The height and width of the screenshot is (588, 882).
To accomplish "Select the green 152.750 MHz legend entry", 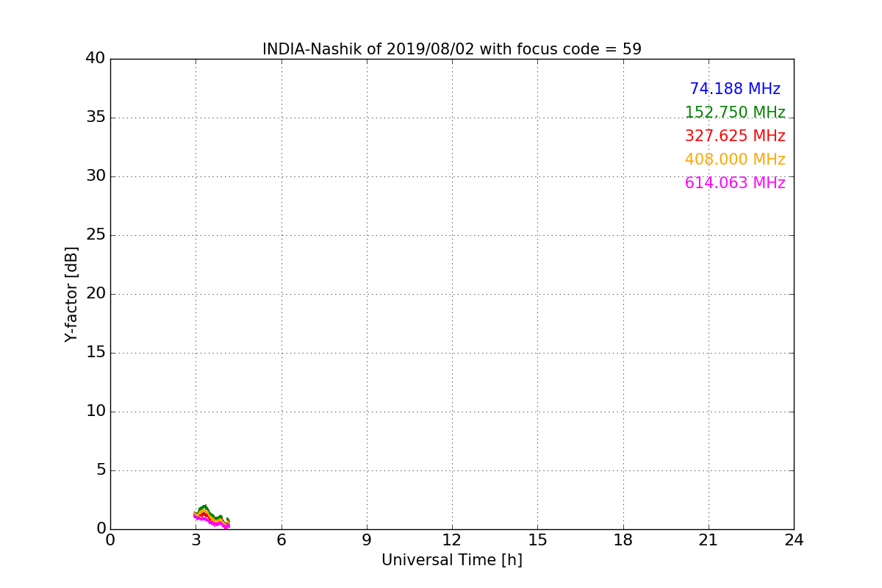I will pos(735,112).
